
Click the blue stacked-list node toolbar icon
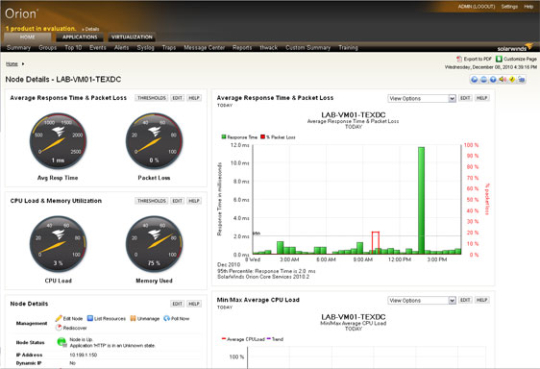point(484,80)
